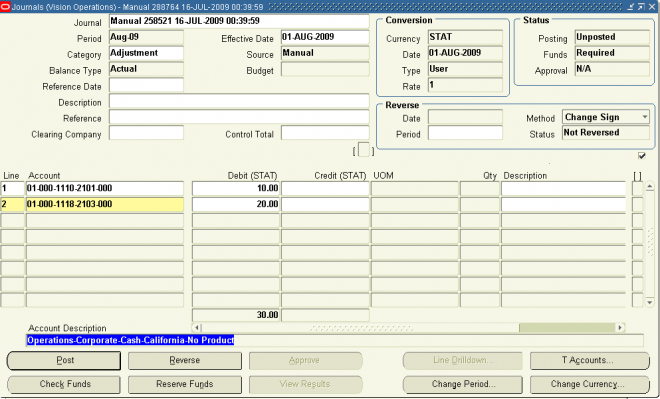Screen dimensions: 660x399
Task: Click the Reverse Date field
Action: pyautogui.click(x=465, y=117)
